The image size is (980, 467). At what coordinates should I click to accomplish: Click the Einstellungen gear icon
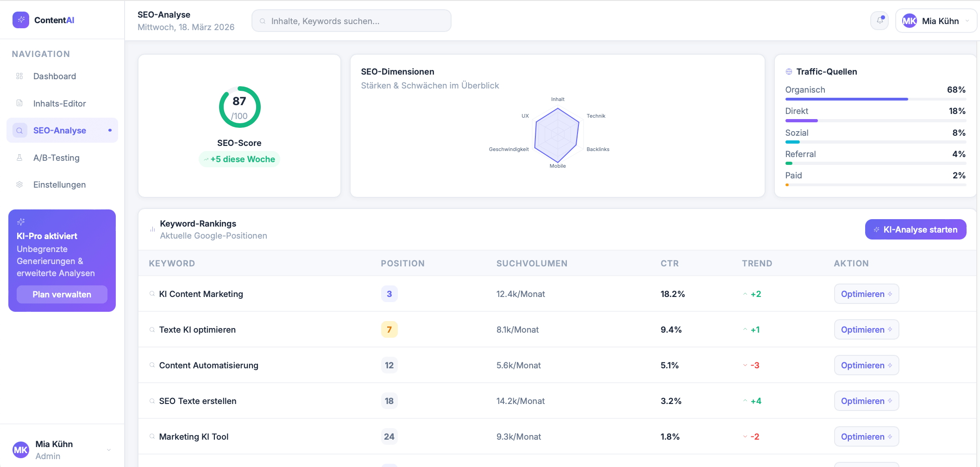19,184
